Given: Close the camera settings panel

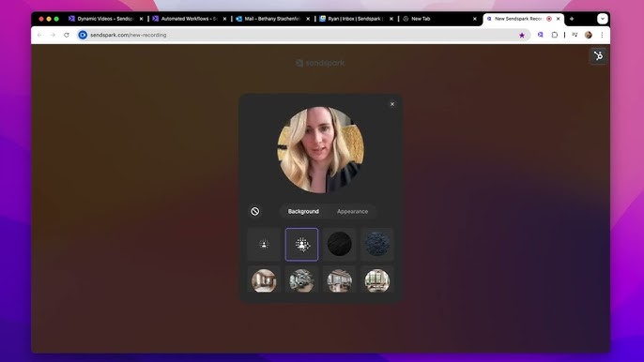Looking at the screenshot, I should [392, 104].
